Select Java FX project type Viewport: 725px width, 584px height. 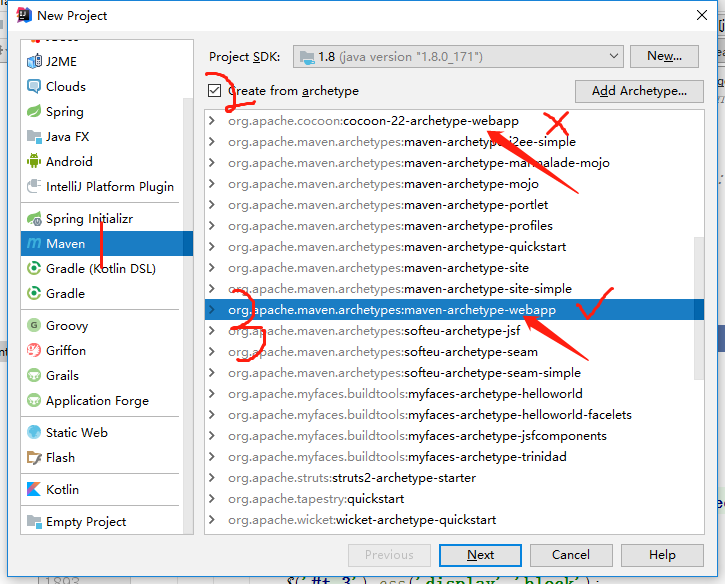[x=68, y=136]
